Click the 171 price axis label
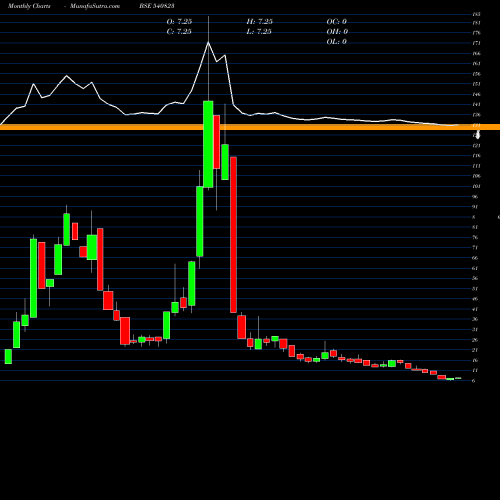500x500 pixels. click(476, 43)
